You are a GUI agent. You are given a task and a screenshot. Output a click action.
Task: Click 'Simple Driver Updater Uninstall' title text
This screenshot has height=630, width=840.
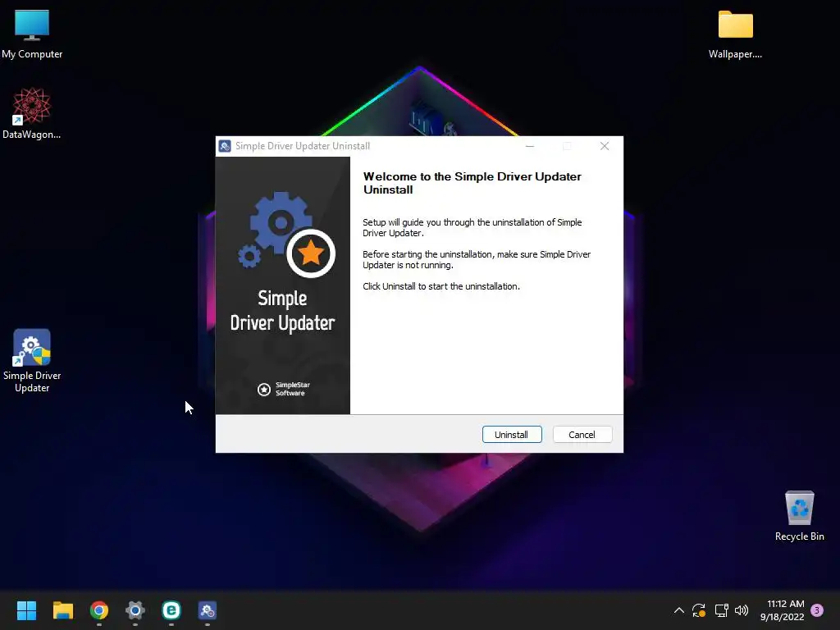pos(303,146)
